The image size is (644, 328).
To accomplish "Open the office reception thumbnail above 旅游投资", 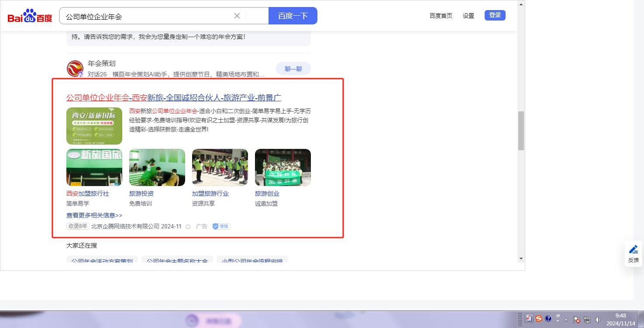I will pos(157,167).
